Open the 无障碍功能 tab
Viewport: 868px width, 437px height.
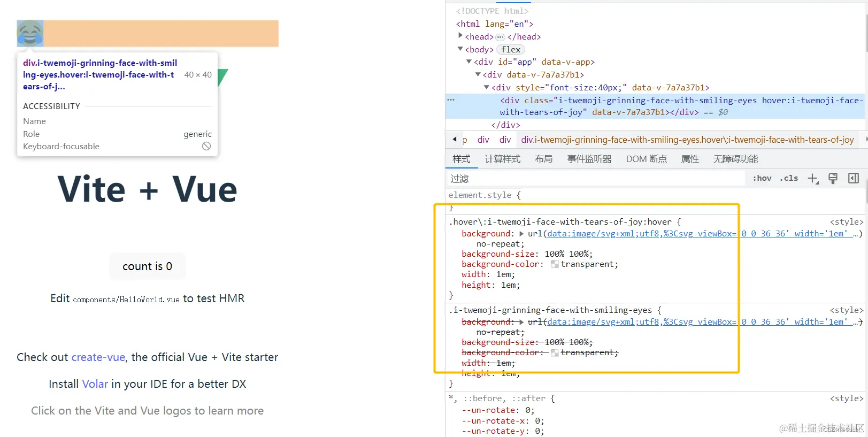click(735, 159)
